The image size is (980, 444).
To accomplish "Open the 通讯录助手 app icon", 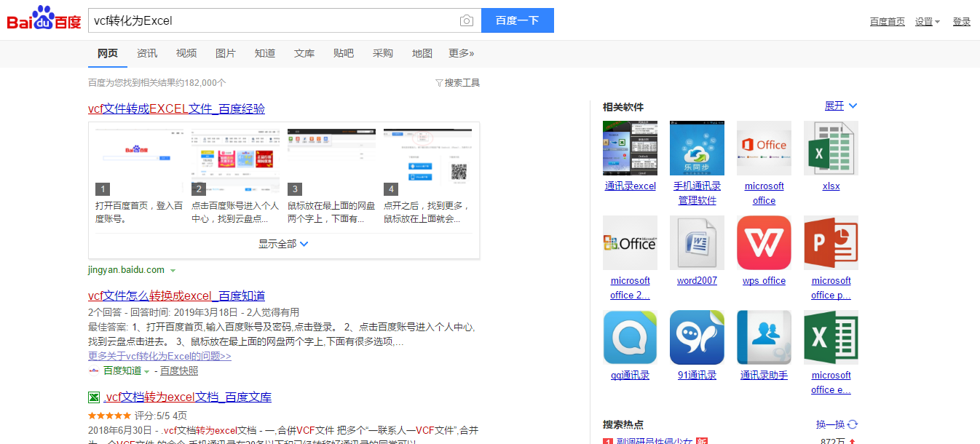I will (764, 337).
